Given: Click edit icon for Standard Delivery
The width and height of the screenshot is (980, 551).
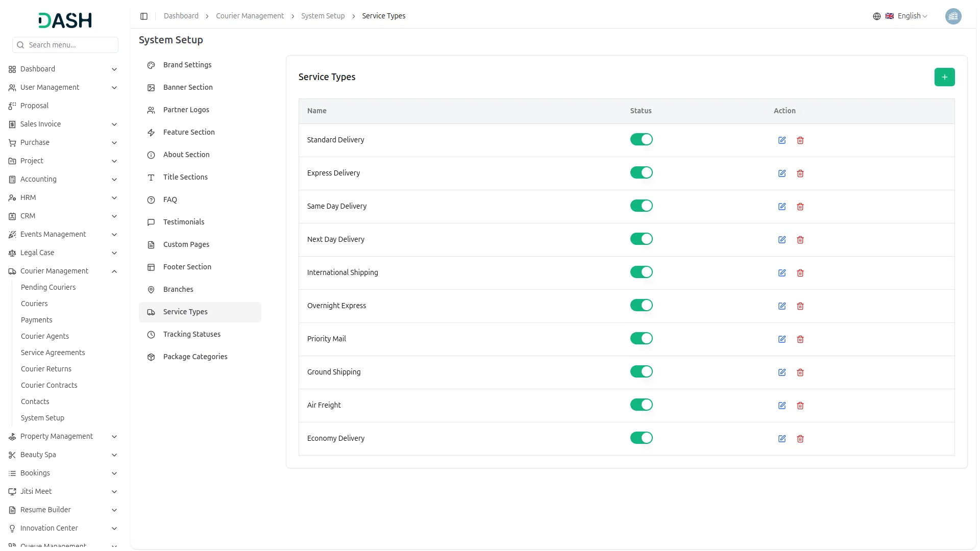Looking at the screenshot, I should pos(781,140).
